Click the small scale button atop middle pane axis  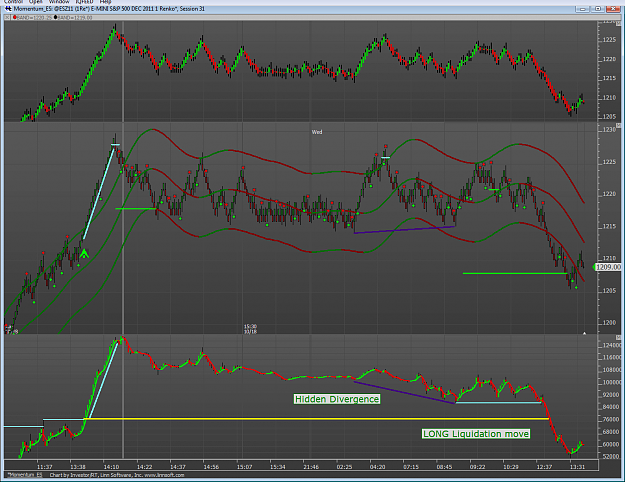(619, 125)
